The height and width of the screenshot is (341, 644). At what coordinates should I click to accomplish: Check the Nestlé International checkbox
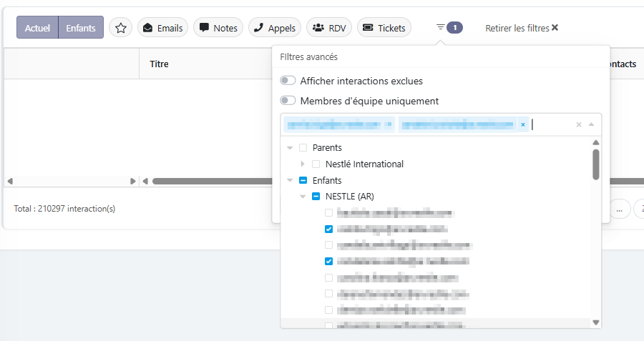[x=316, y=164]
